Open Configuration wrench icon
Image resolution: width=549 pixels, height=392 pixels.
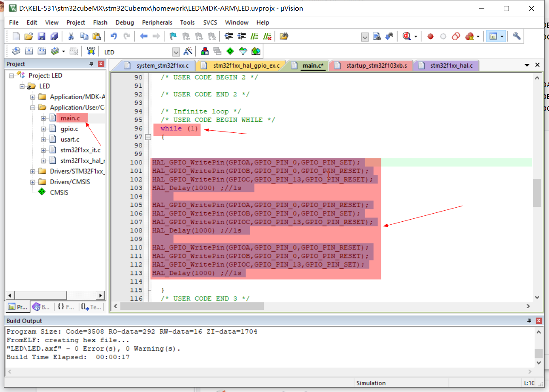pos(517,36)
